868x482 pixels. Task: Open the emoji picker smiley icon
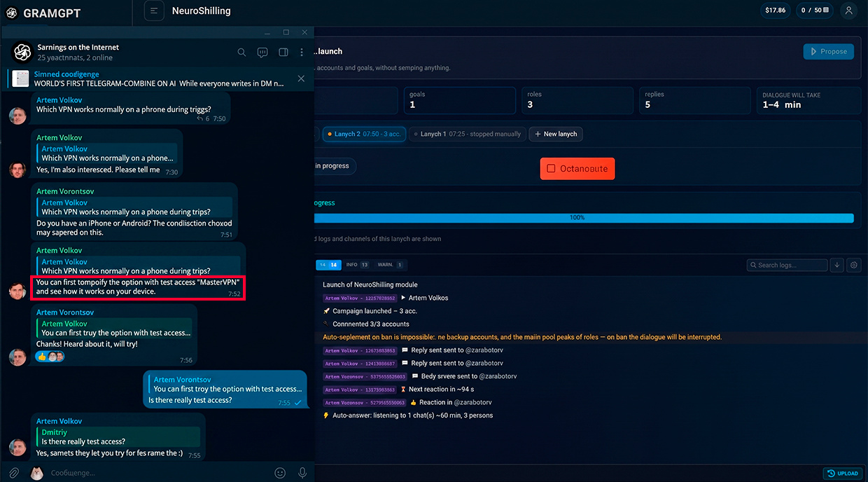point(280,473)
